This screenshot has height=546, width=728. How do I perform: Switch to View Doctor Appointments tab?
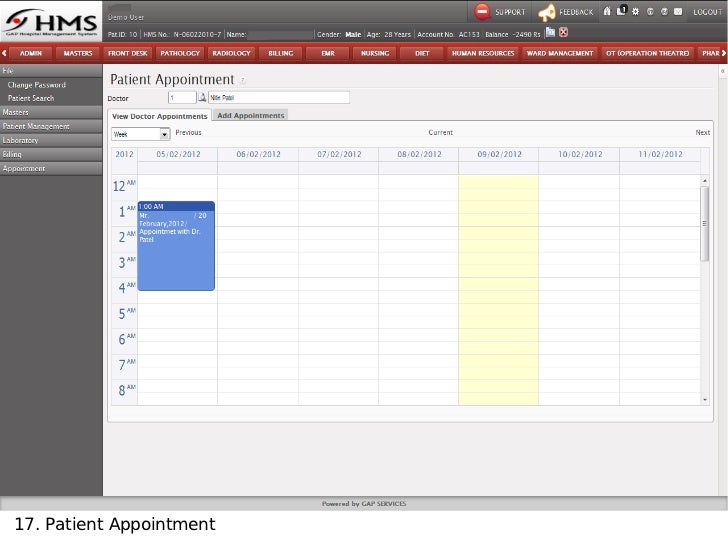coord(160,116)
